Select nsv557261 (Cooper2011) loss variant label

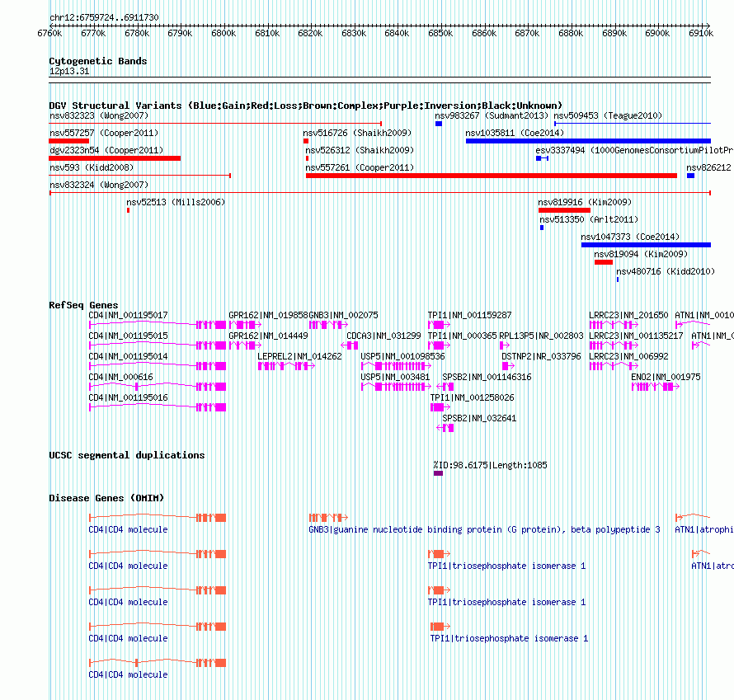360,167
